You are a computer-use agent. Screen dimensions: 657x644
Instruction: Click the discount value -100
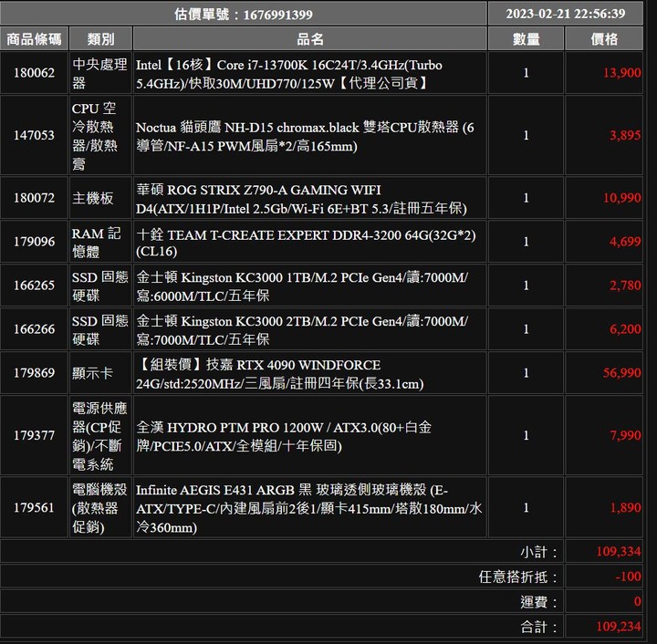click(628, 576)
